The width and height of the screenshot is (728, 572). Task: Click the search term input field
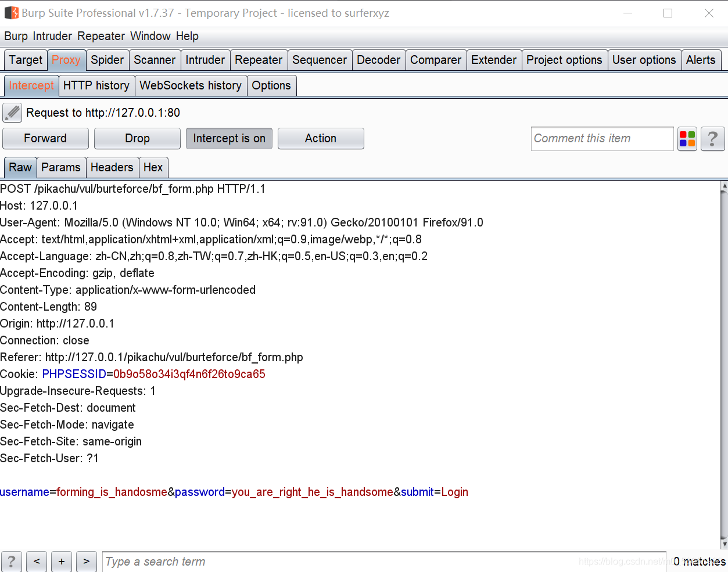pyautogui.click(x=384, y=562)
